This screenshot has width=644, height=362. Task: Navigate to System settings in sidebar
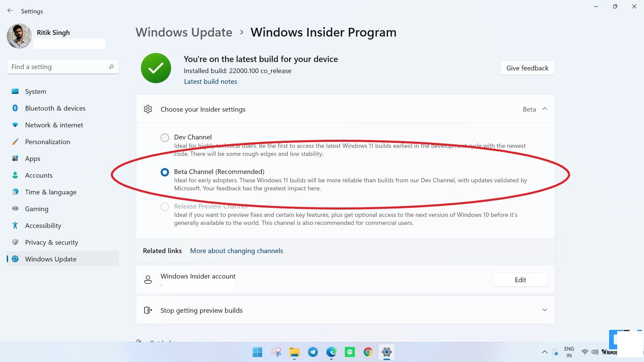(x=35, y=91)
